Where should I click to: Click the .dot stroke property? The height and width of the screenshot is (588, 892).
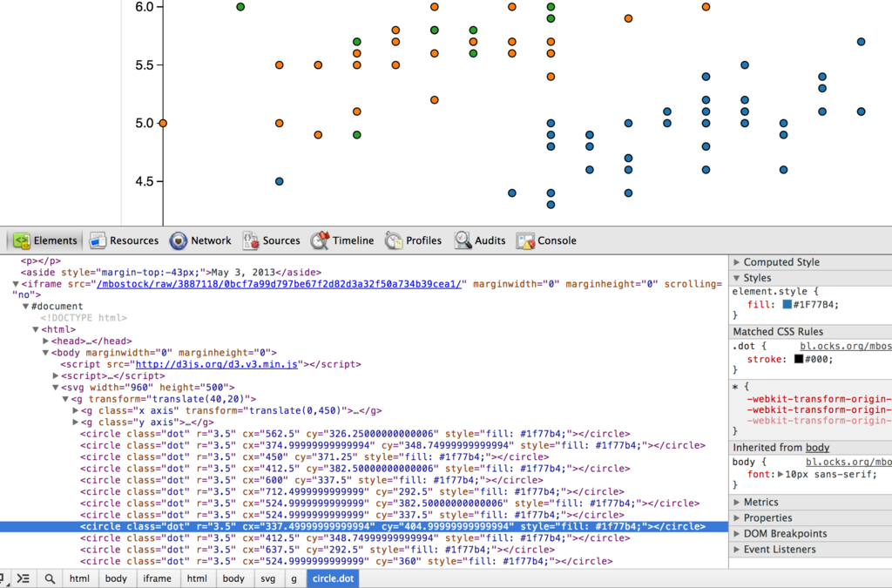(790, 360)
